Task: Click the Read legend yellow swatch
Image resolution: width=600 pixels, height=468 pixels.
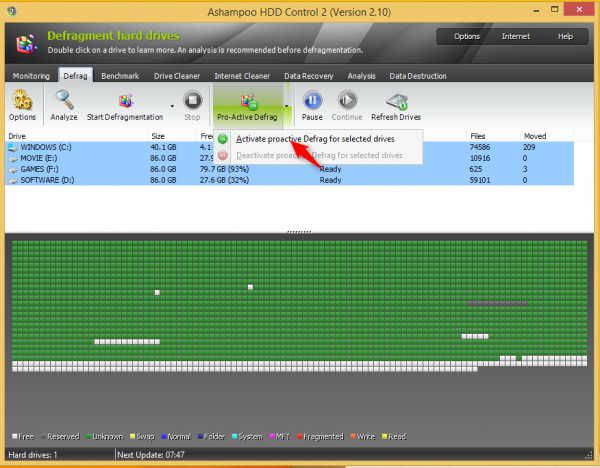Action: pyautogui.click(x=385, y=437)
